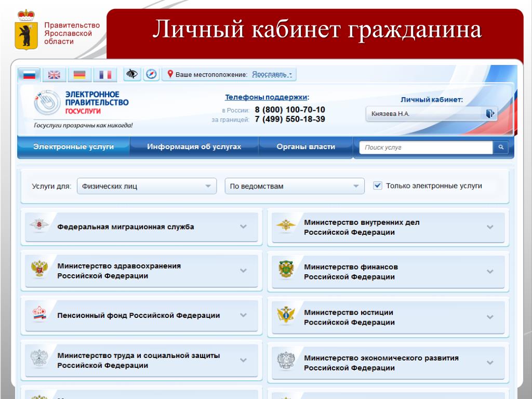Click 'Министерство экономического развития' title text
Viewport: 532px width, 399px height.
[381, 362]
